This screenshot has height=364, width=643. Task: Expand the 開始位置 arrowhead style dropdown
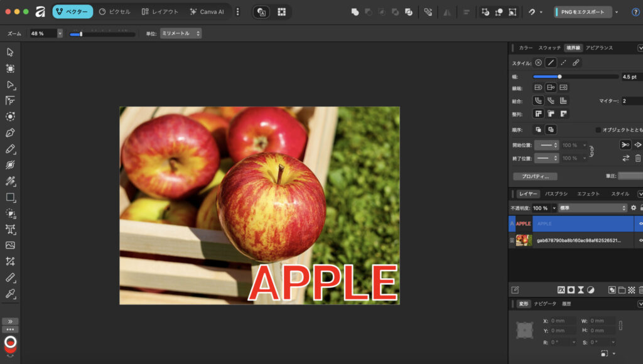click(546, 145)
